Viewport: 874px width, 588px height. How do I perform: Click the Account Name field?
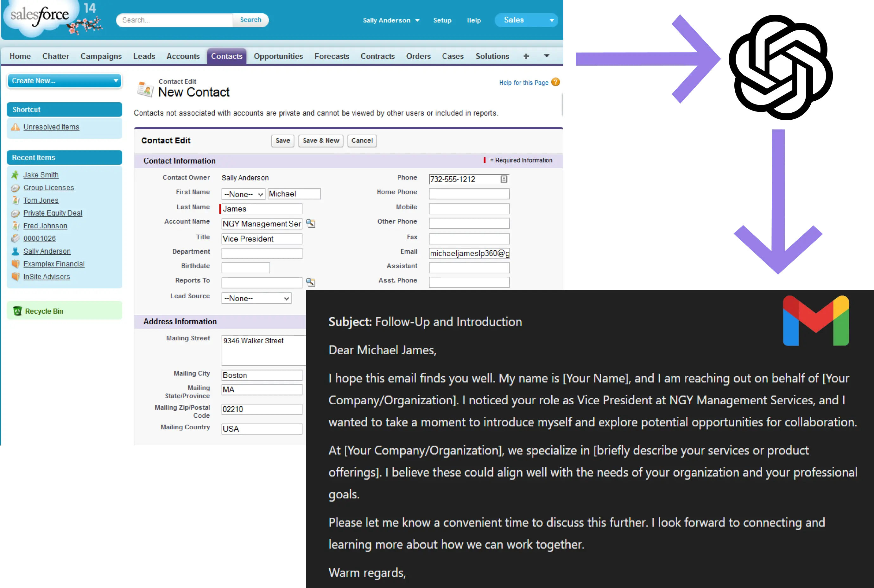pyautogui.click(x=262, y=224)
